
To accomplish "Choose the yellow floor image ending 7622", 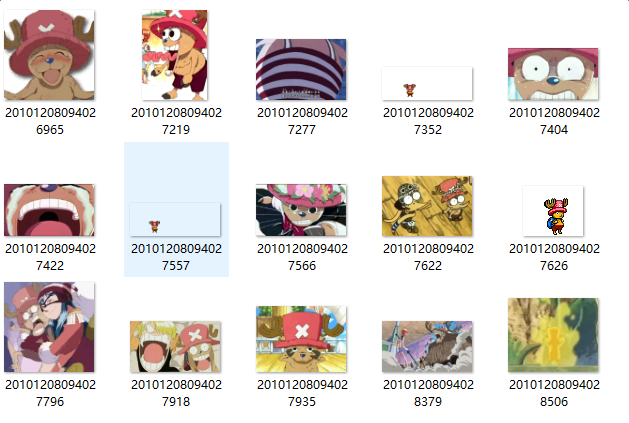I will (427, 206).
